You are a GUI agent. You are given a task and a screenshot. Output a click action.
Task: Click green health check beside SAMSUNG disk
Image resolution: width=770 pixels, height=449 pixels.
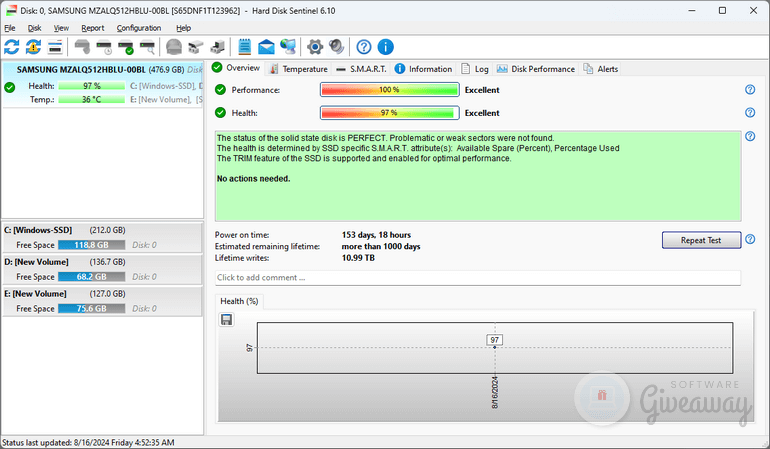click(x=9, y=87)
